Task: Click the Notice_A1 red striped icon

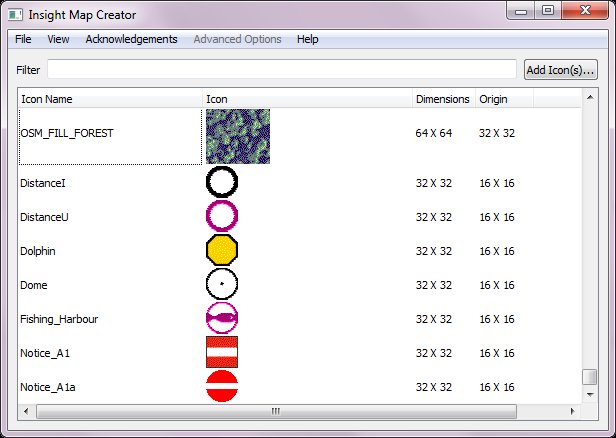Action: tap(221, 353)
